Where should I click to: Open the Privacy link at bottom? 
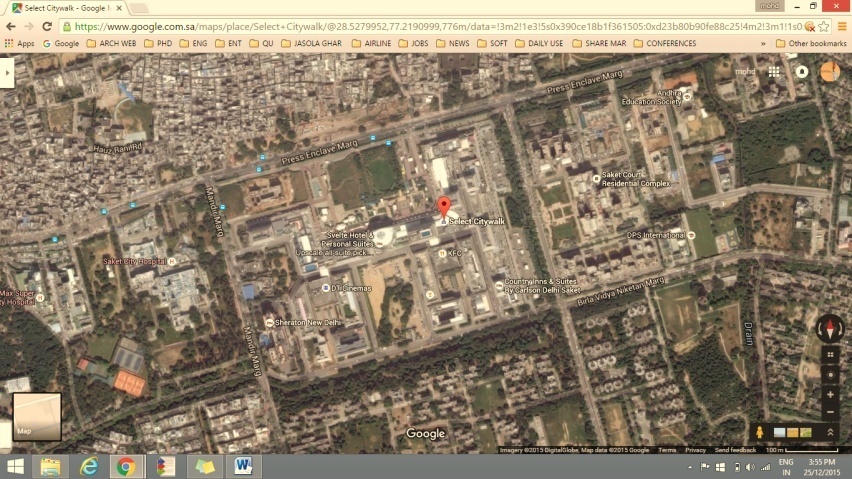click(695, 450)
